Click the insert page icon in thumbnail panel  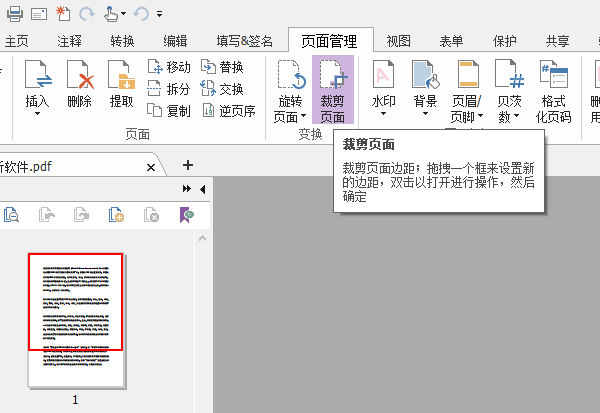(x=116, y=215)
